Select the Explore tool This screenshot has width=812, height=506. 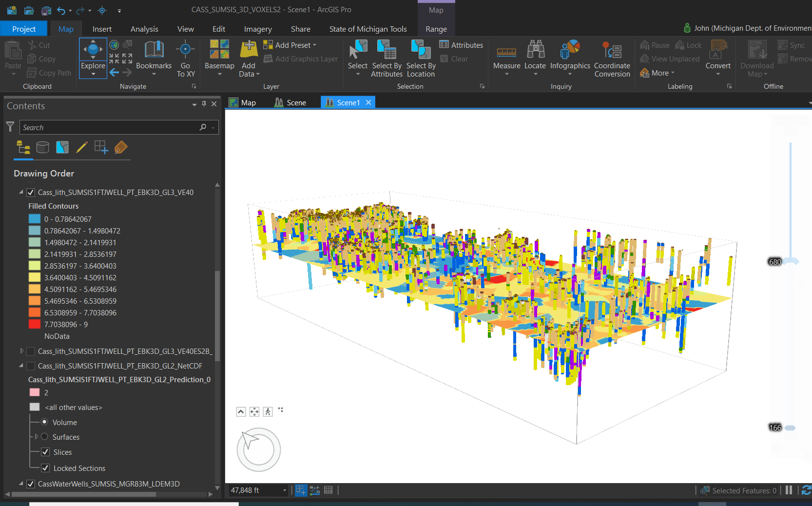[x=93, y=54]
